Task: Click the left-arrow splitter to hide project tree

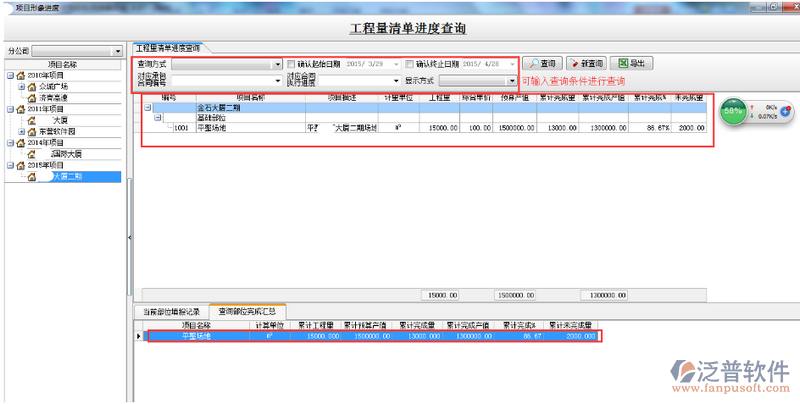Action: coord(130,237)
